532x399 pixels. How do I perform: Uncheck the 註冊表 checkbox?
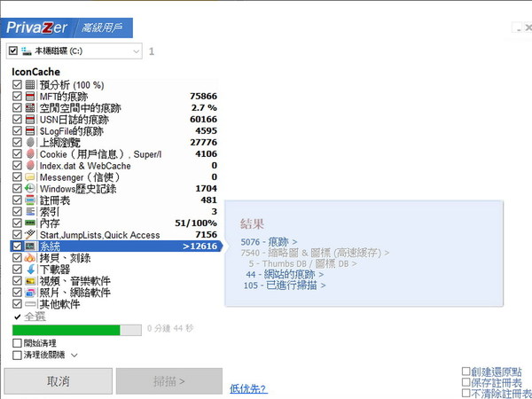(17, 200)
